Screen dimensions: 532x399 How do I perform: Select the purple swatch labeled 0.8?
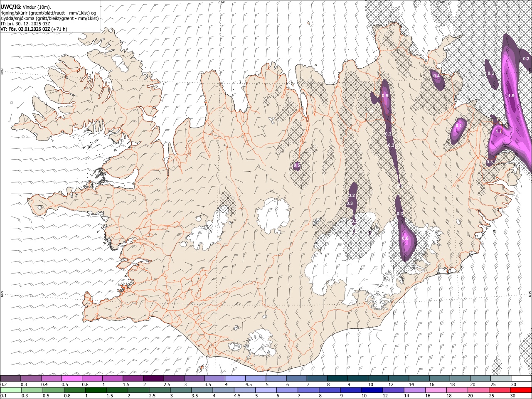(x=92, y=379)
